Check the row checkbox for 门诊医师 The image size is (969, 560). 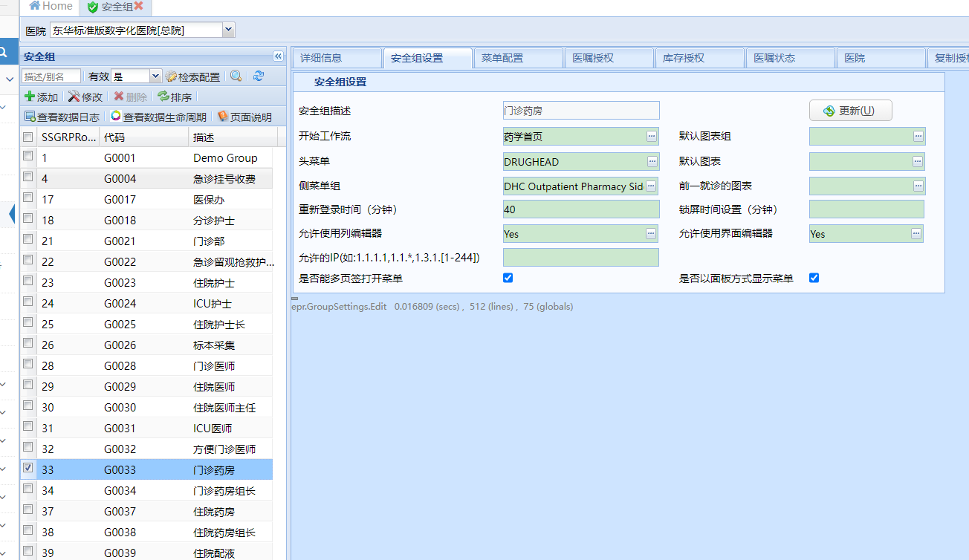(28, 364)
